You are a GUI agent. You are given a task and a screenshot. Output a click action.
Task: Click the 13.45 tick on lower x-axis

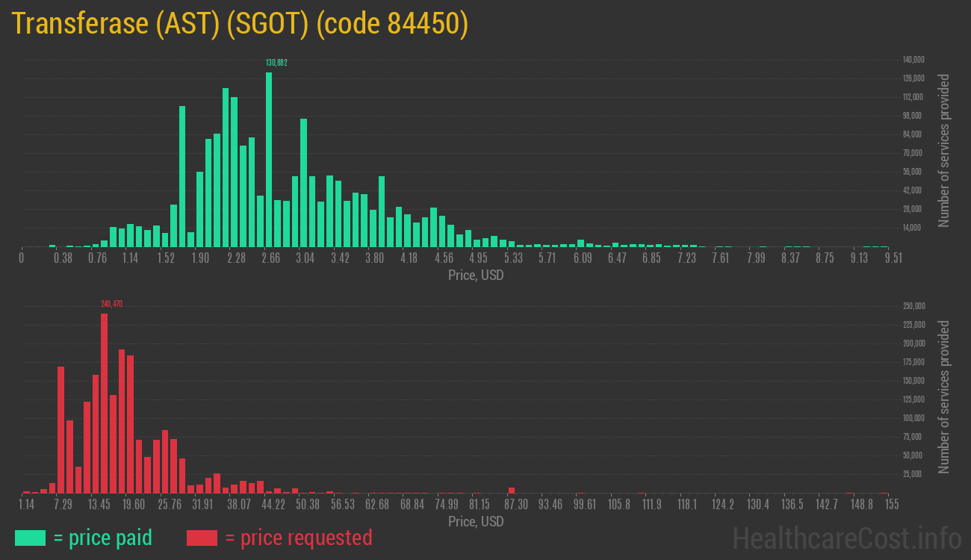pyautogui.click(x=99, y=505)
